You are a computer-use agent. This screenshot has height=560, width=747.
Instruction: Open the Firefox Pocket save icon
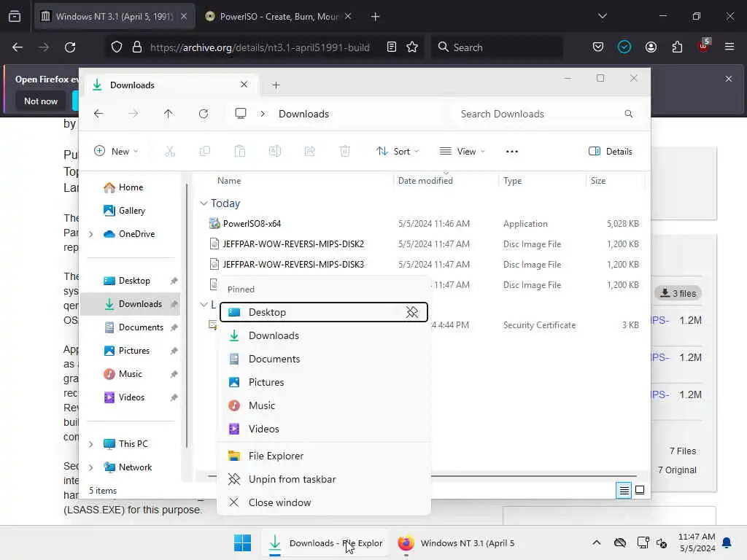(x=598, y=47)
